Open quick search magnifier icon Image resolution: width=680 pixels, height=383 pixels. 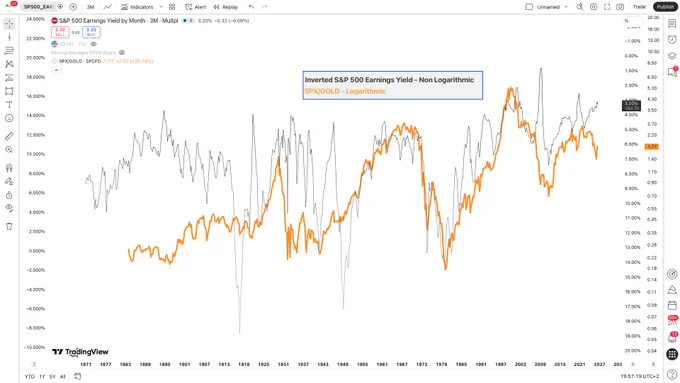[x=580, y=7]
